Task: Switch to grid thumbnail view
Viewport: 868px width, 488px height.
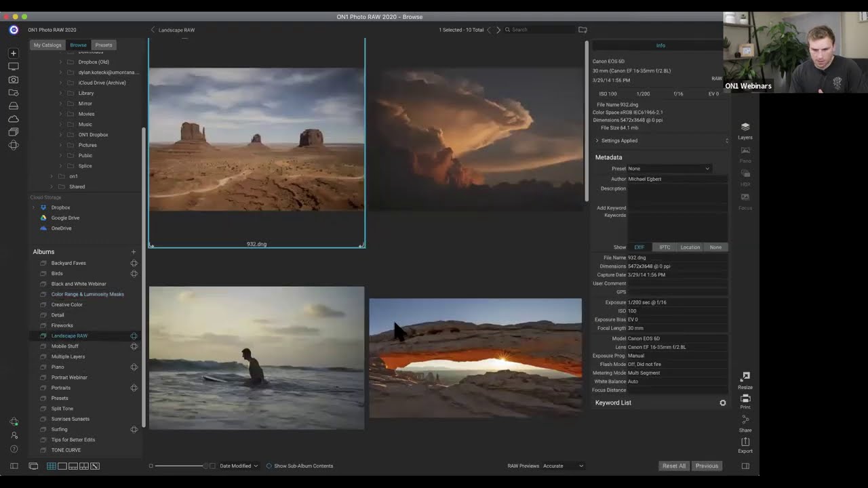Action: [x=51, y=466]
